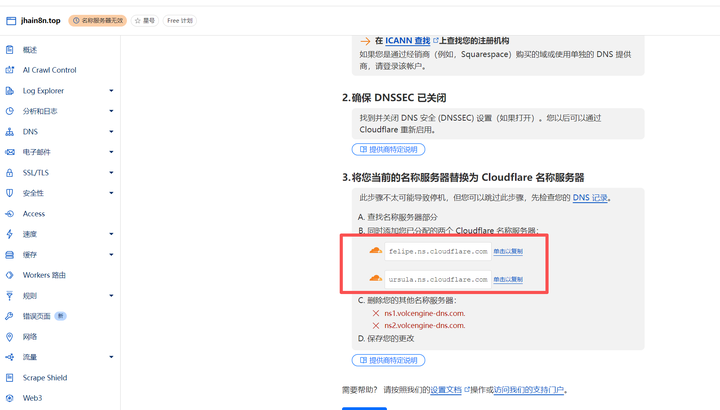Click the jhain8n.top domain name
Screen dimensions: 720x410
pos(40,21)
